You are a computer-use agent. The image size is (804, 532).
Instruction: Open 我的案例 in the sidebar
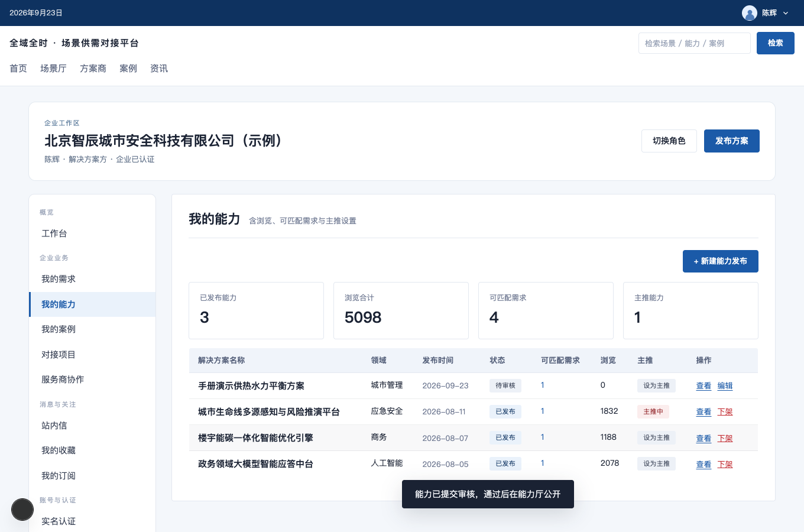tap(92, 329)
